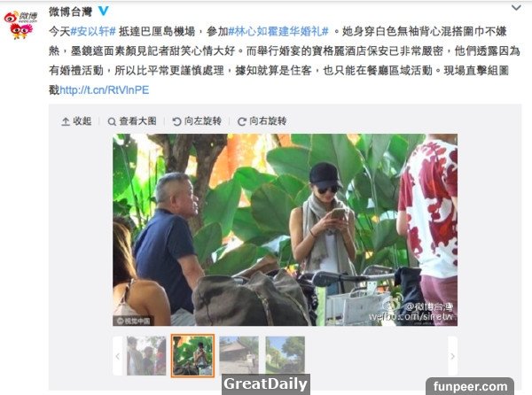Image resolution: width=532 pixels, height=395 pixels.
Task: Click the rotate-left arrow icon
Action: point(176,121)
